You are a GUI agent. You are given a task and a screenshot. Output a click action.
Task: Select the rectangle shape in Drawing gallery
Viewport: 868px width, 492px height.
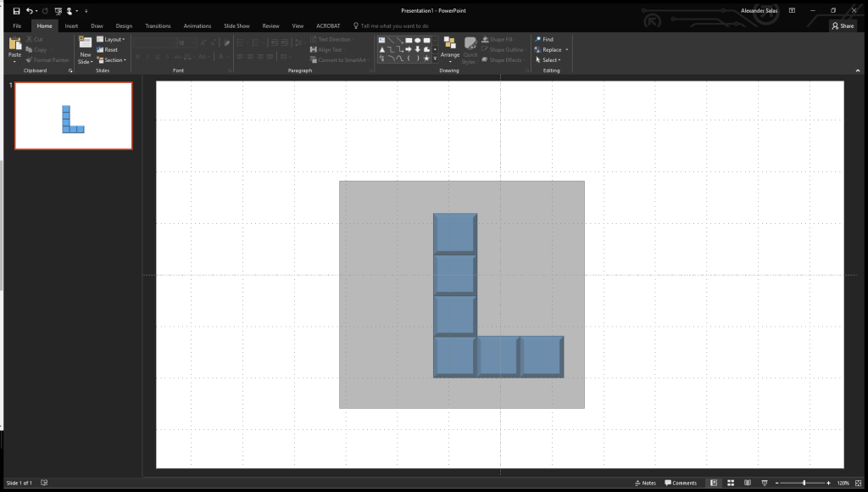coord(409,40)
